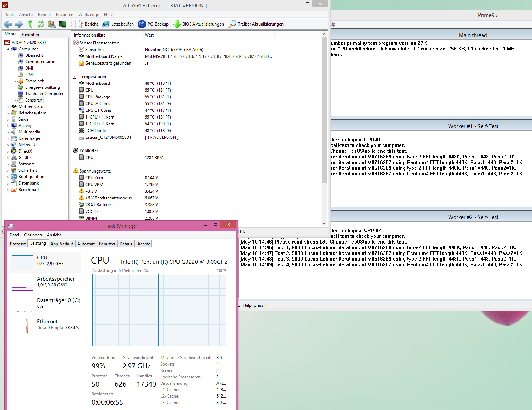Select the Sicherheit tree item
The width and height of the screenshot is (532, 410).
pos(28,170)
